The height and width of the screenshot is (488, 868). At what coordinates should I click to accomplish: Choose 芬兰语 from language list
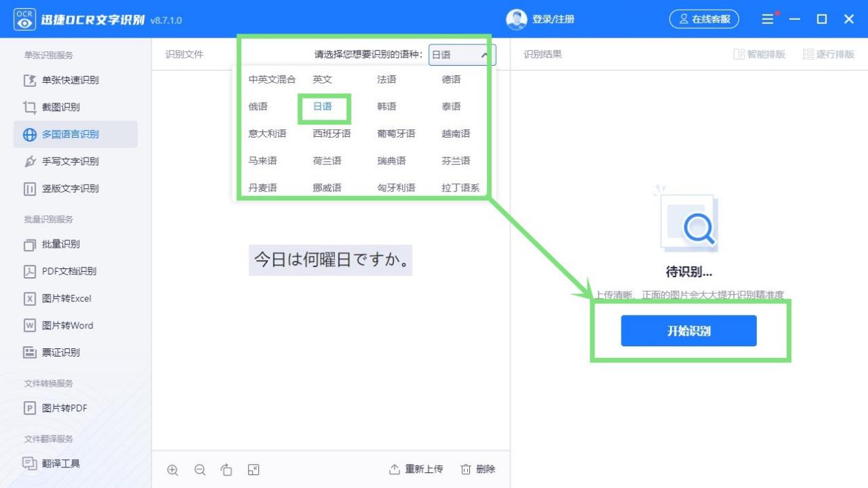point(456,161)
